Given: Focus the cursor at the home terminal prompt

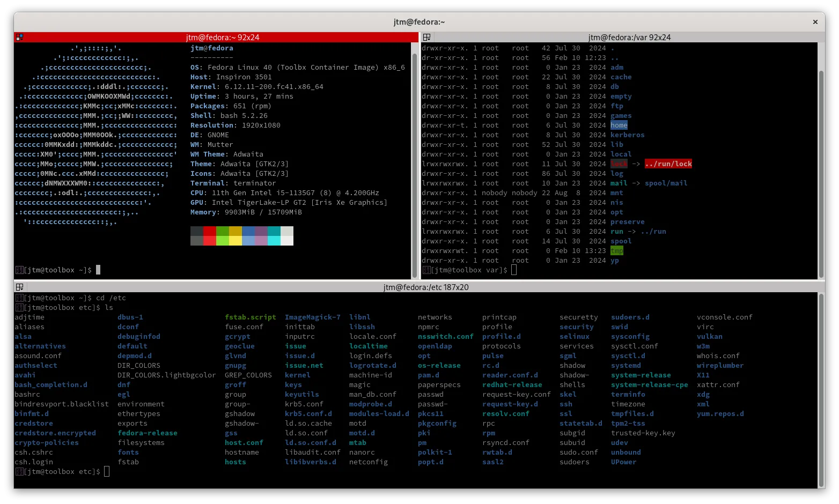Looking at the screenshot, I should pos(98,270).
